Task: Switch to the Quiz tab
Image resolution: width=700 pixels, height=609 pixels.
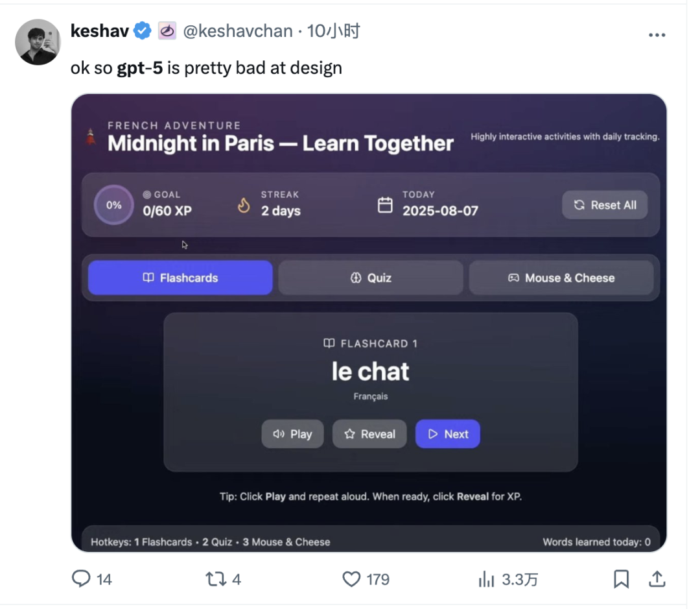Action: pos(371,278)
